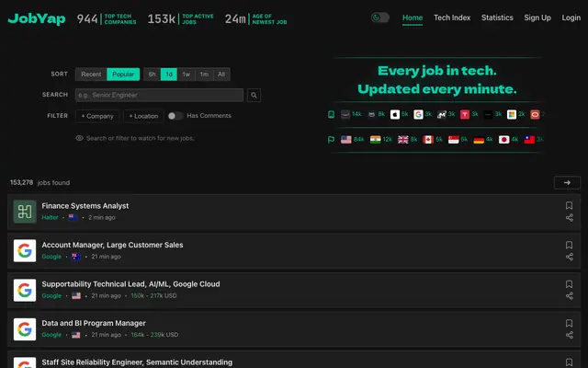Open the + Location filter
The width and height of the screenshot is (588, 368).
click(x=143, y=116)
